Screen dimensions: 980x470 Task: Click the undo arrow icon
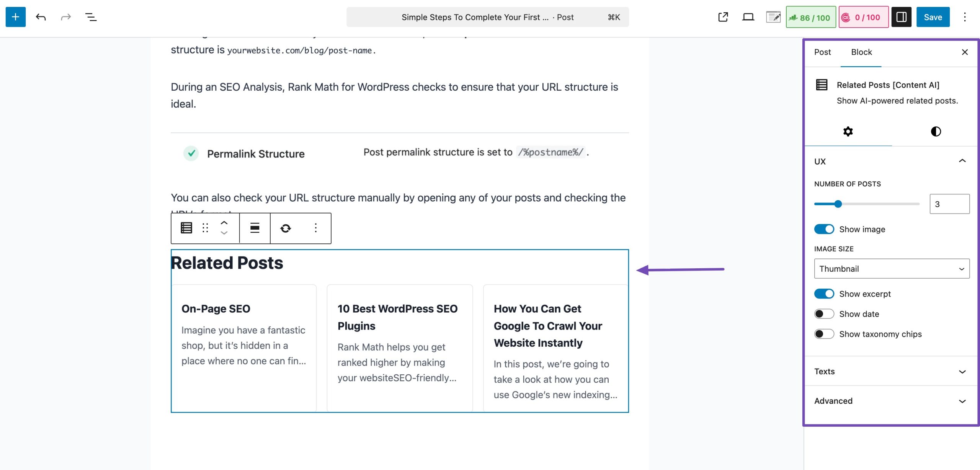(41, 17)
